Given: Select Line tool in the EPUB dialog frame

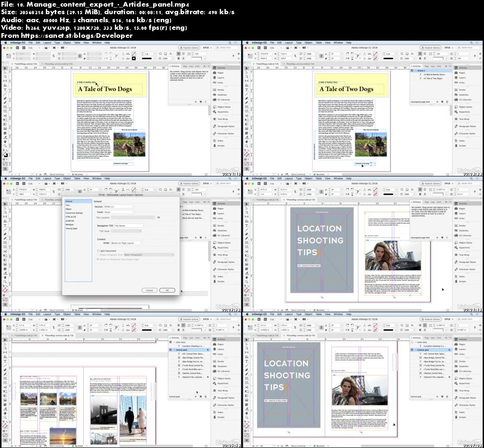Looking at the screenshot, I should pos(5,229).
